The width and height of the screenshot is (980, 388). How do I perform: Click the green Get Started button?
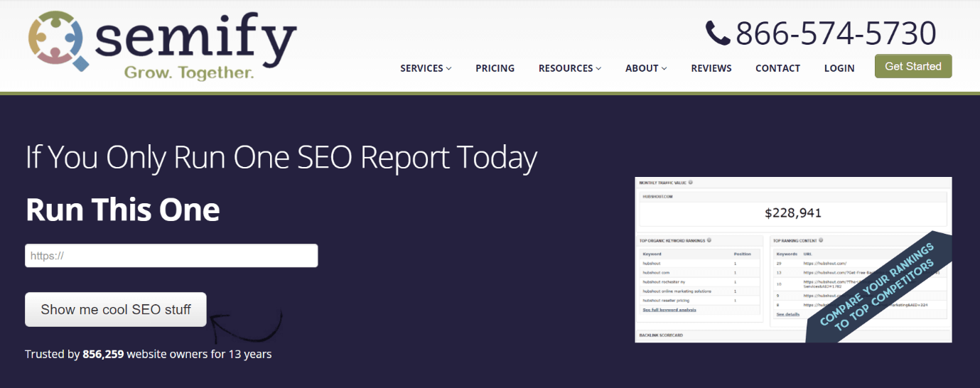click(x=913, y=66)
